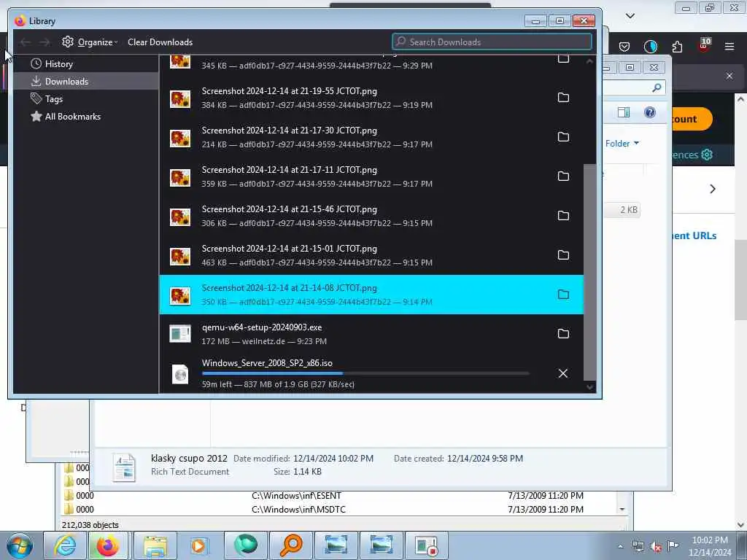
Task: Select Tags in Library sidebar
Action: pos(86,99)
